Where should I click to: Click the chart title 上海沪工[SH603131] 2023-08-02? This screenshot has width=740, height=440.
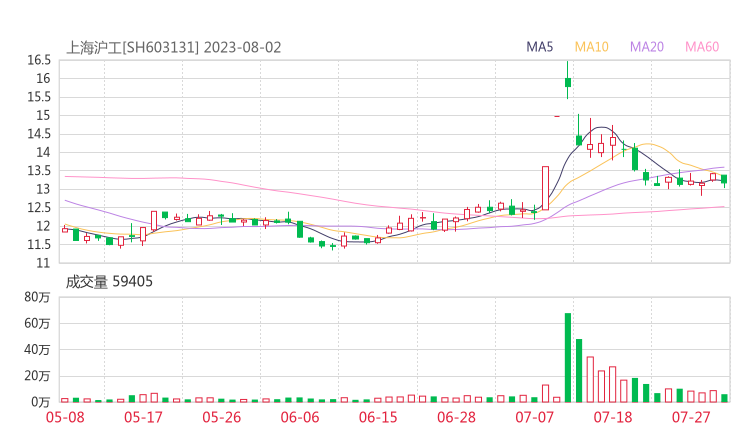pyautogui.click(x=174, y=48)
